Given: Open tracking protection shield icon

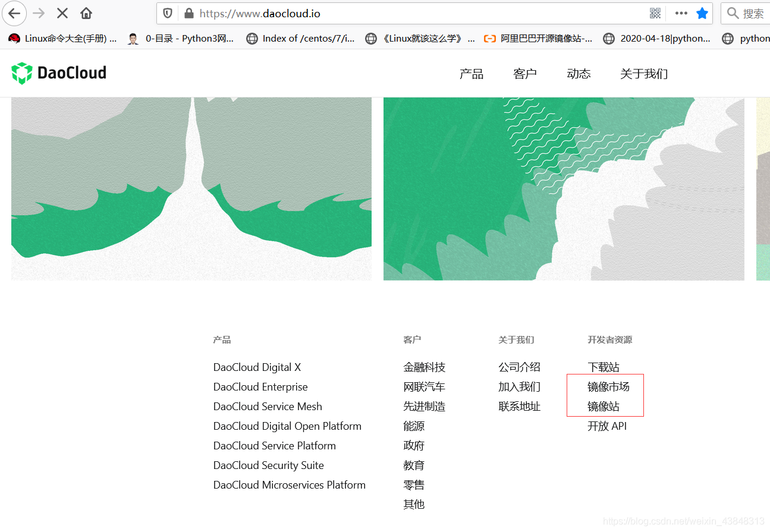Looking at the screenshot, I should [168, 13].
